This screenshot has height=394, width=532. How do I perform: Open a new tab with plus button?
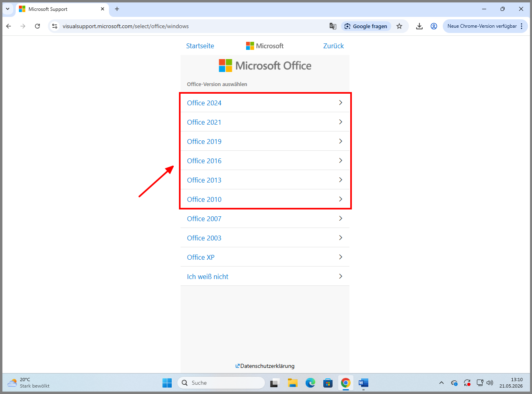click(117, 9)
